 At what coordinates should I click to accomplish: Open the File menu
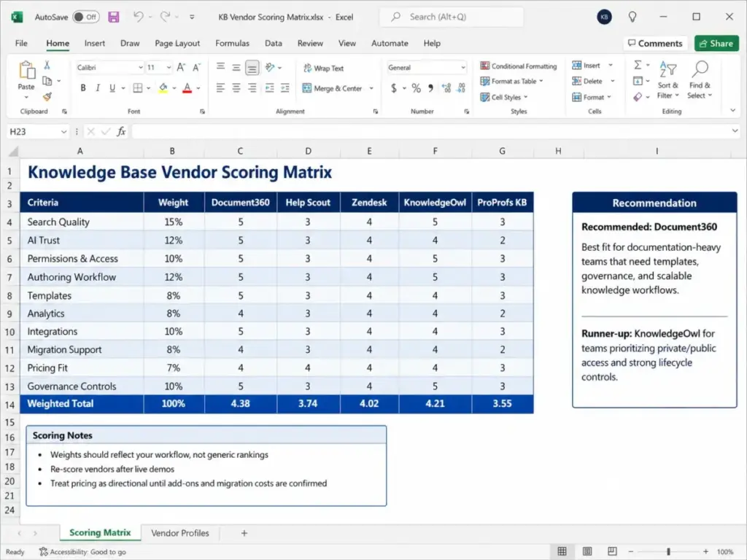pyautogui.click(x=21, y=43)
